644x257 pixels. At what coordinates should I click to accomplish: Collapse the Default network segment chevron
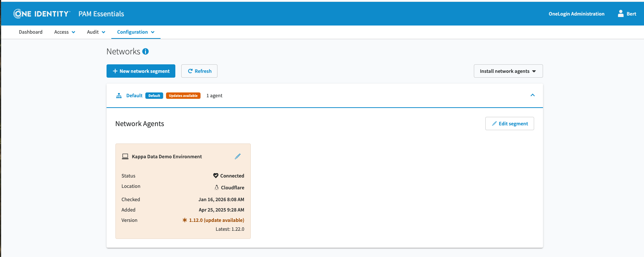point(533,95)
